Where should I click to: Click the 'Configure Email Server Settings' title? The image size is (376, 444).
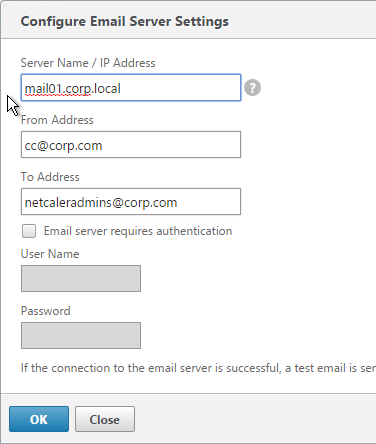[125, 21]
